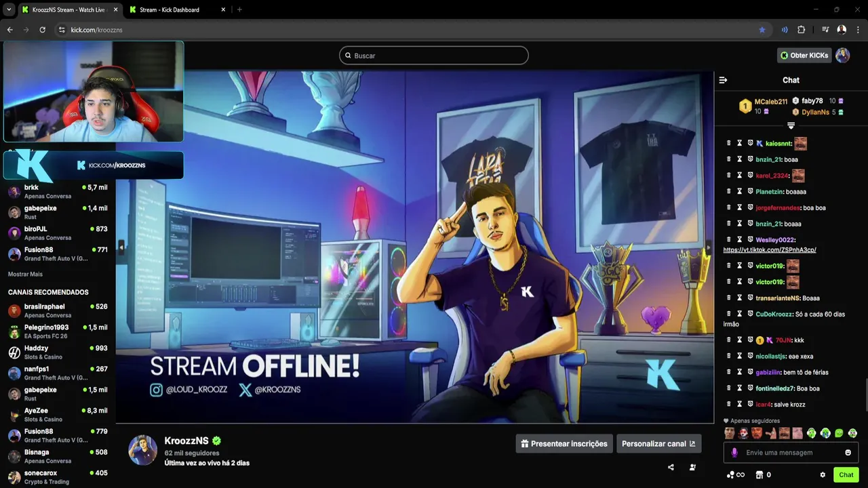Open the TikTok link posted by Weslley0022
The height and width of the screenshot is (488, 868).
[x=770, y=250]
